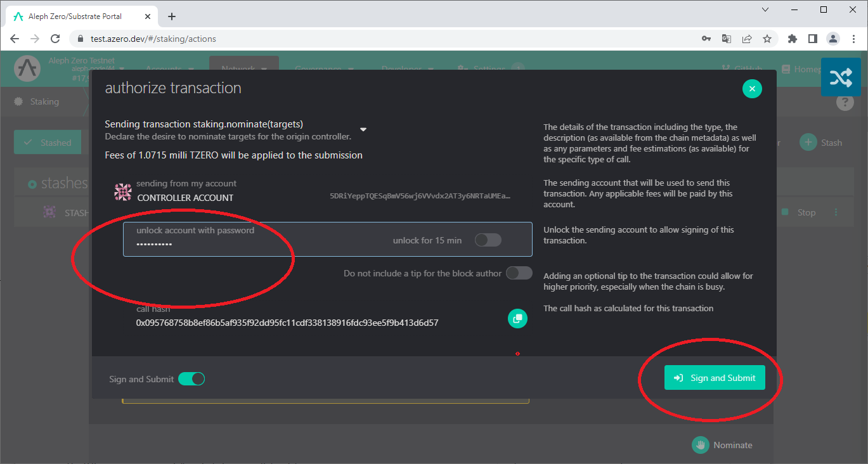Screen dimensions: 868x464
Task: Click the Aleph Zero logo
Action: coord(27,68)
